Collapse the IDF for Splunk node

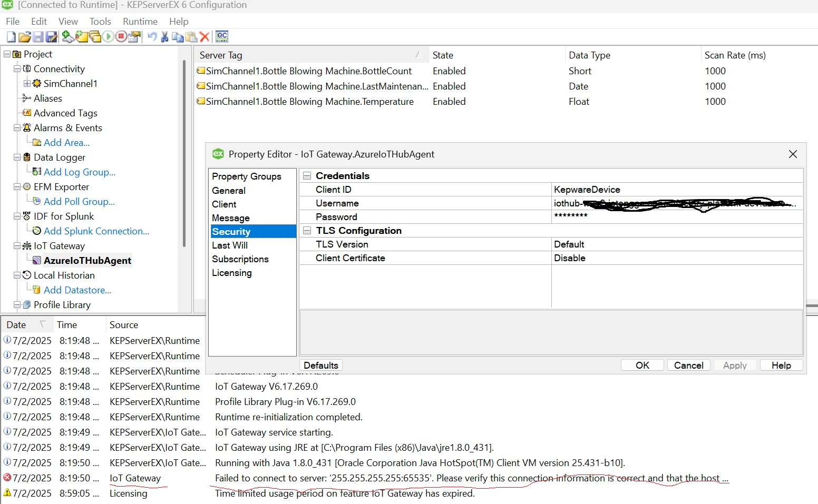coord(17,216)
